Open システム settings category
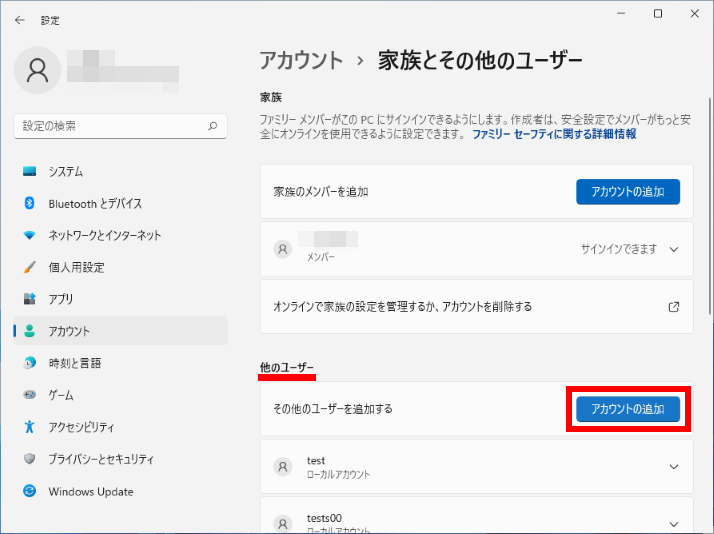Viewport: 714px width, 534px height. pyautogui.click(x=121, y=171)
